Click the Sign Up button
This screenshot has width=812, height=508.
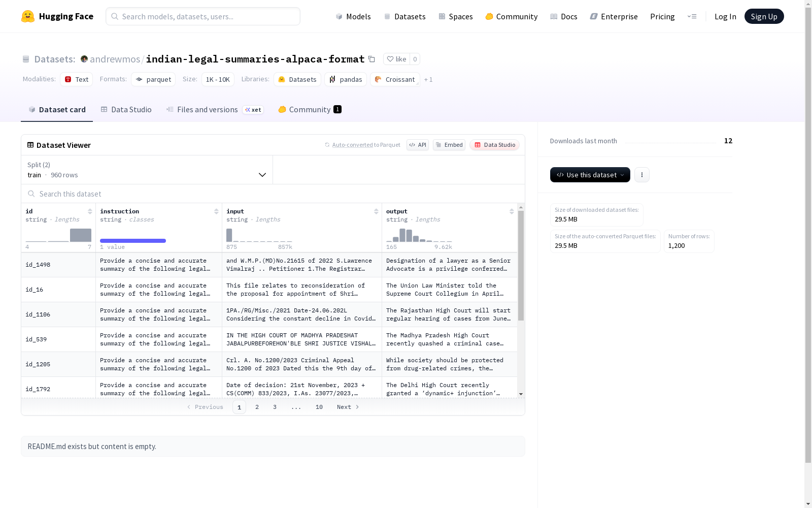coord(764,16)
